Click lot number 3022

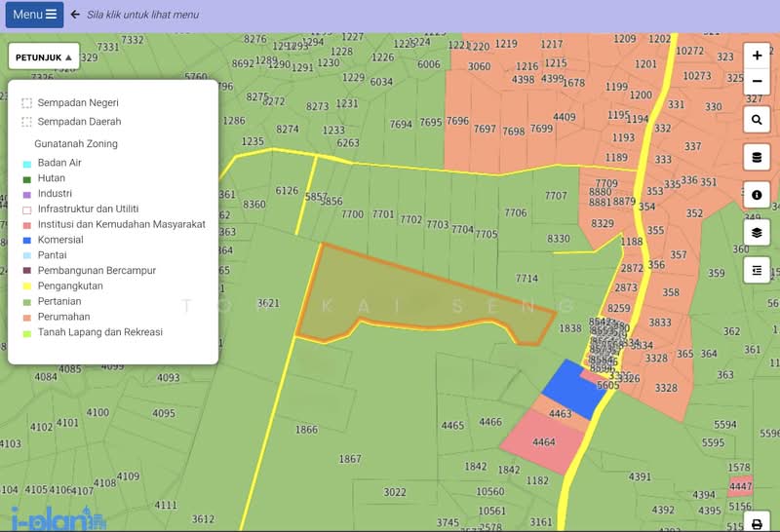point(395,492)
